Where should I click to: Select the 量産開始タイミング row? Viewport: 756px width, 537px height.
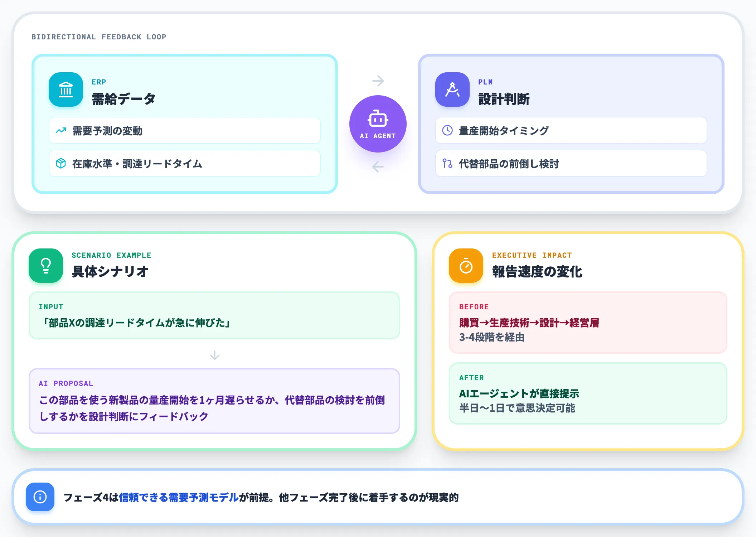(x=571, y=131)
